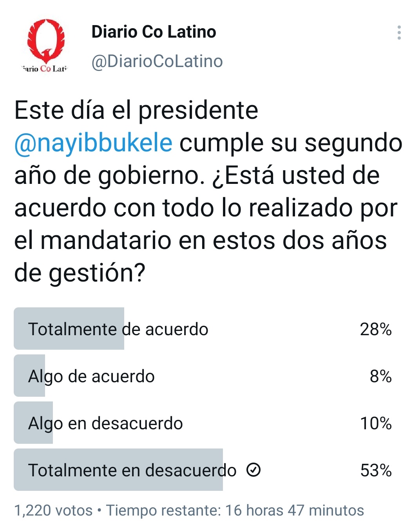Click the selected-vote checkmark icon
The image size is (420, 532).
(x=253, y=470)
